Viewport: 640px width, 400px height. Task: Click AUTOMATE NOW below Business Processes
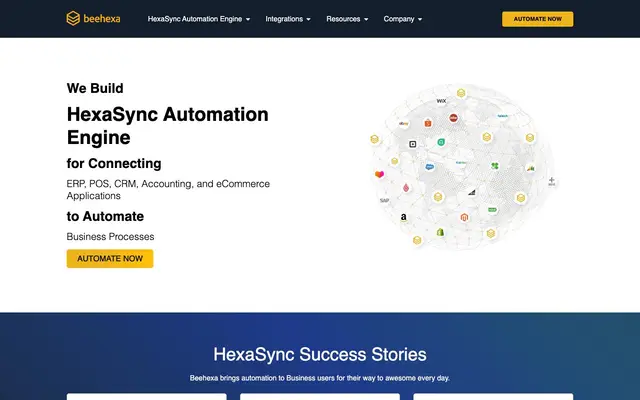coord(110,258)
